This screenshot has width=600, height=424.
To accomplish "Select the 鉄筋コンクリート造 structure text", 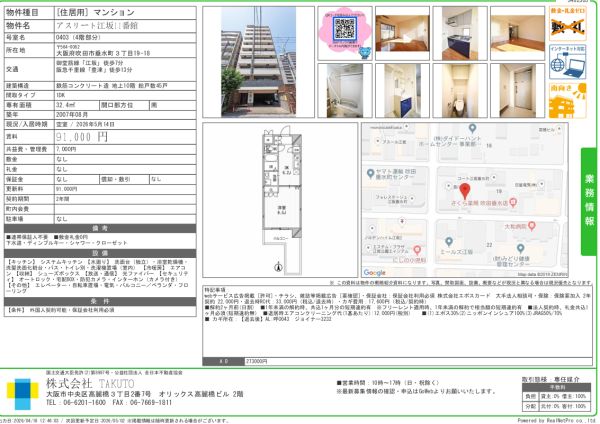I will tap(83, 86).
